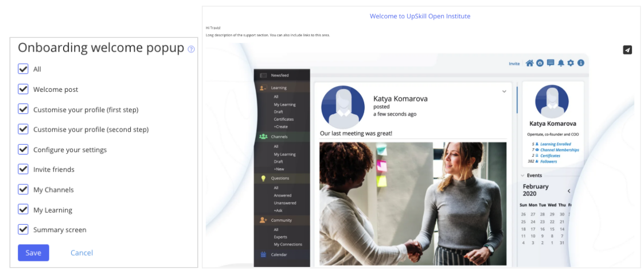Click the Newsfeed sidebar icon
644x274 pixels.
[x=263, y=75]
